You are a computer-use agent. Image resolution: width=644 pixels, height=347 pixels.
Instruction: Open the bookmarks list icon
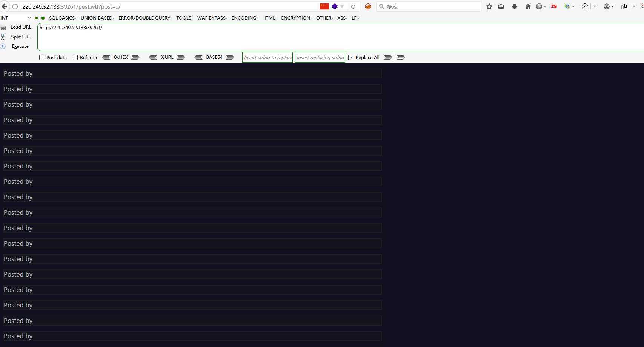click(501, 6)
